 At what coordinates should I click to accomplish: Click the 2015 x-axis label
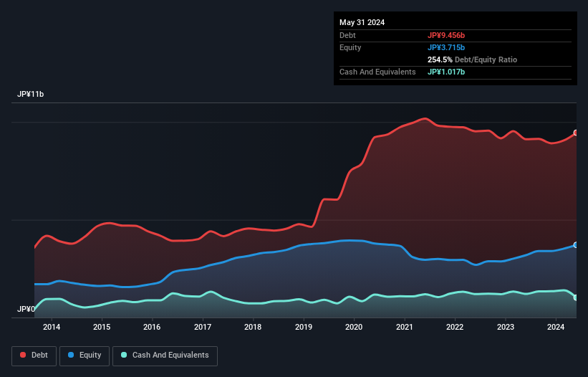coord(102,327)
